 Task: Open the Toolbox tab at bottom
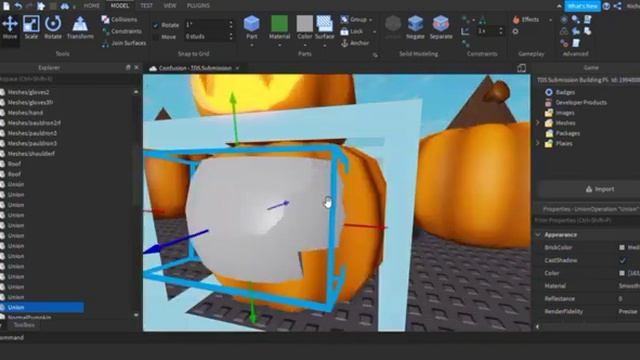24,325
